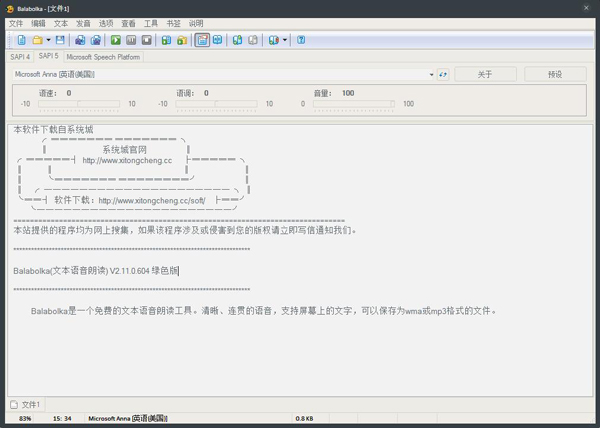Open the Microsoft Anna voice selection dropdown

point(224,74)
